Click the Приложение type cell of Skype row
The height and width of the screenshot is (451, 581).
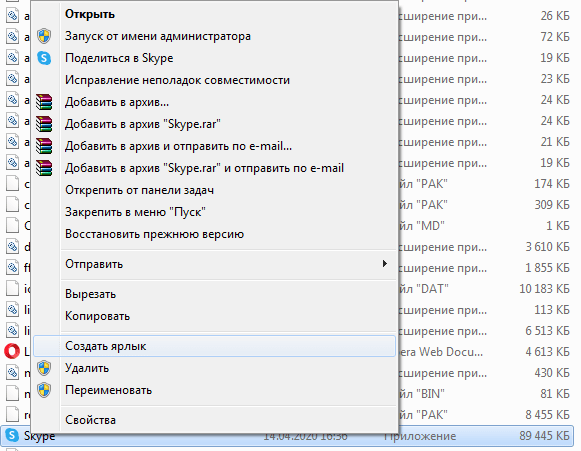coord(420,436)
